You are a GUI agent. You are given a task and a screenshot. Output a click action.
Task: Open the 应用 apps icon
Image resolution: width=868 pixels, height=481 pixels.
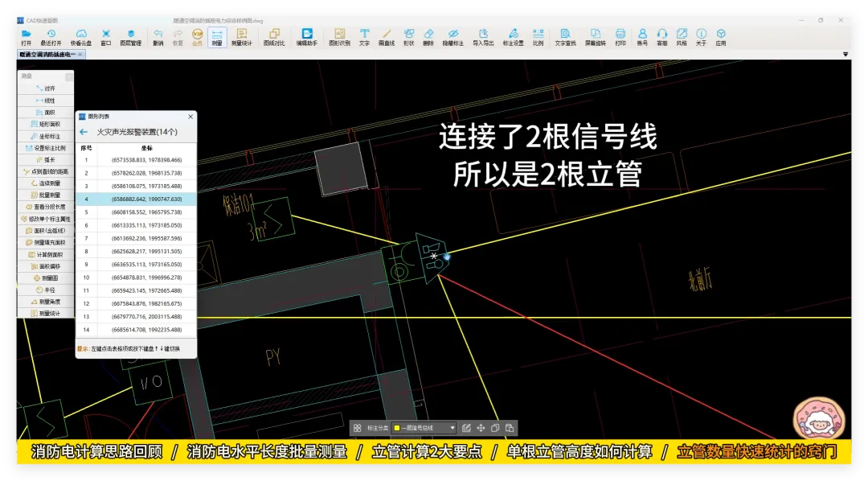721,37
